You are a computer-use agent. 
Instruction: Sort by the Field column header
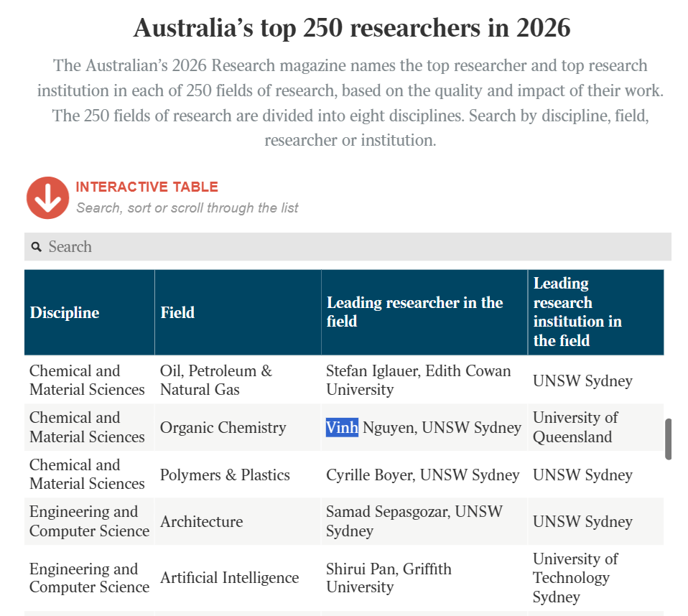click(177, 313)
